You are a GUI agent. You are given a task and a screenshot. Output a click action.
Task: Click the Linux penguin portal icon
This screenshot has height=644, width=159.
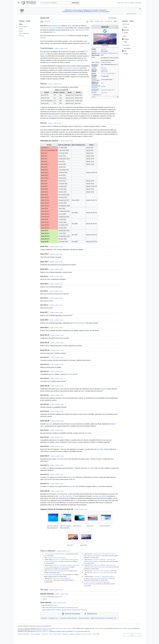(x=85, y=614)
